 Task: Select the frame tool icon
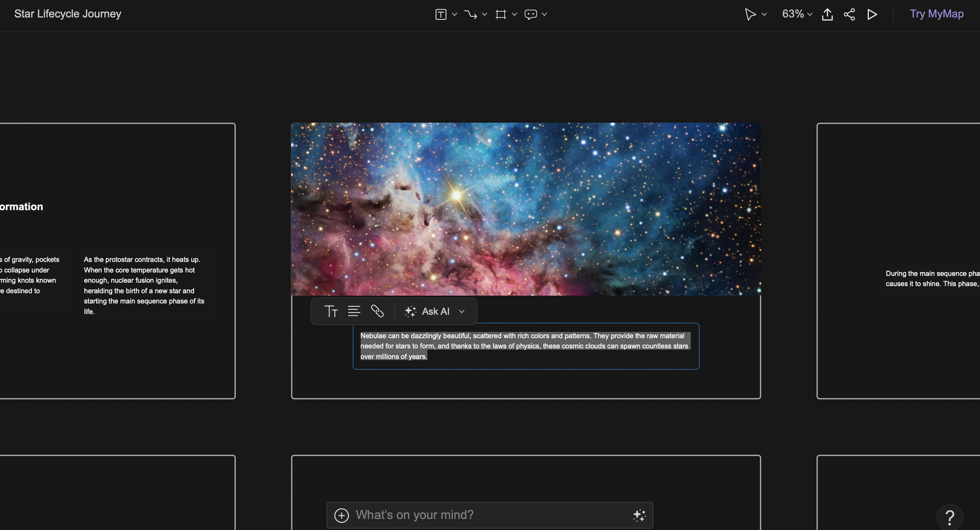pos(500,14)
